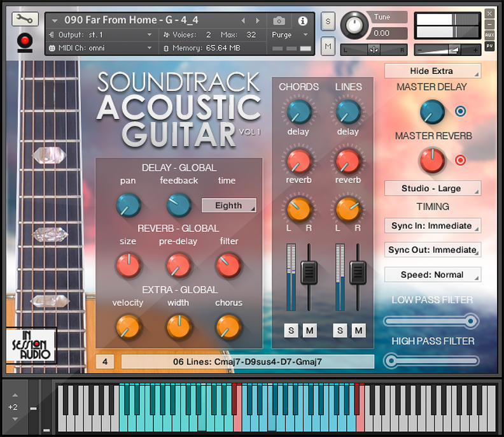504x437 pixels.
Task: Open the delay time Eighth dropdown
Action: pos(229,205)
